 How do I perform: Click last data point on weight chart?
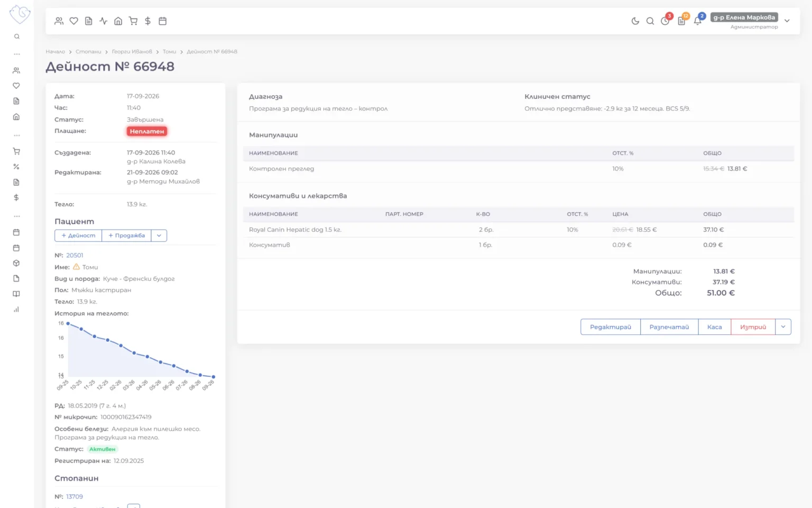(x=214, y=377)
